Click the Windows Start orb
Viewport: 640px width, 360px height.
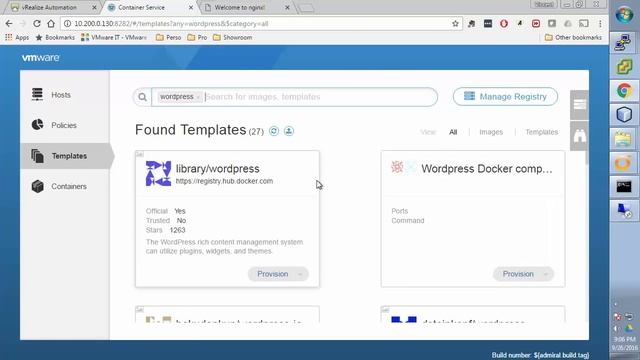click(624, 16)
